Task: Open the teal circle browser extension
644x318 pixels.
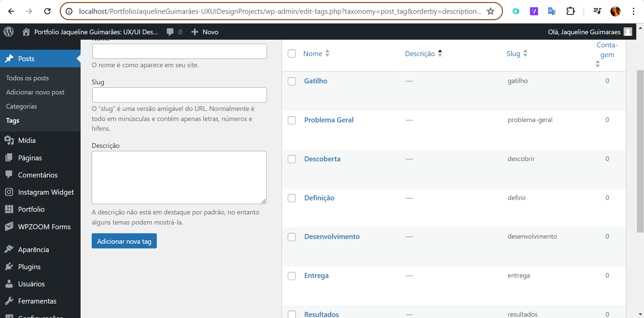Action: click(x=516, y=11)
